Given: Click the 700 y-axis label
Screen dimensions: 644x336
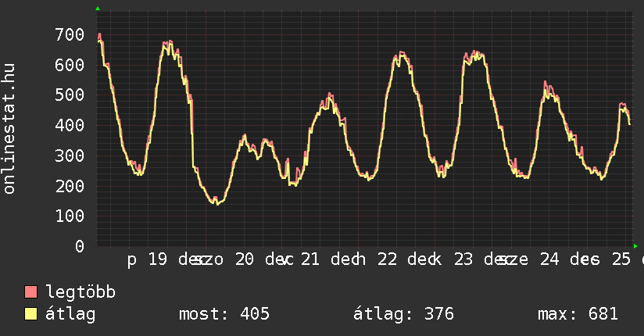Looking at the screenshot, I should (69, 34).
